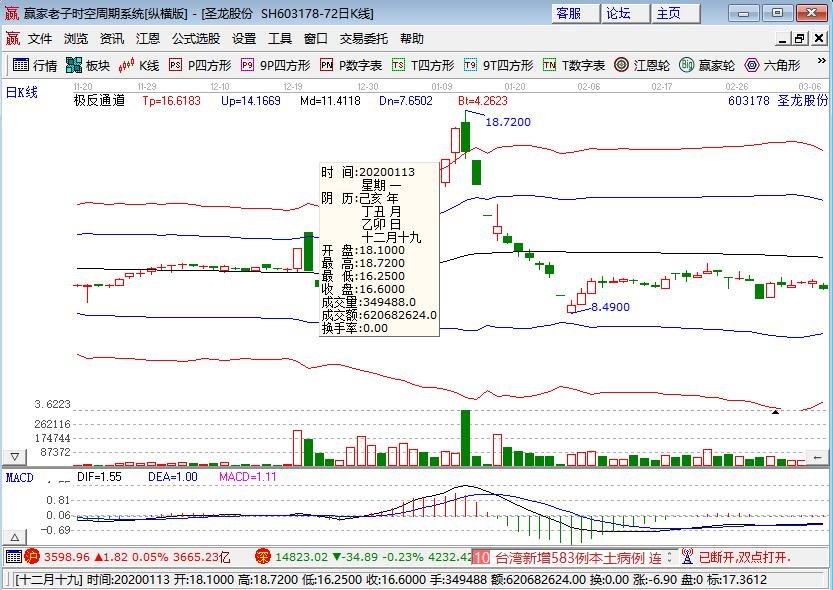Image resolution: width=833 pixels, height=590 pixels.
Task: Click the DEA=1.00 value
Action: point(173,477)
